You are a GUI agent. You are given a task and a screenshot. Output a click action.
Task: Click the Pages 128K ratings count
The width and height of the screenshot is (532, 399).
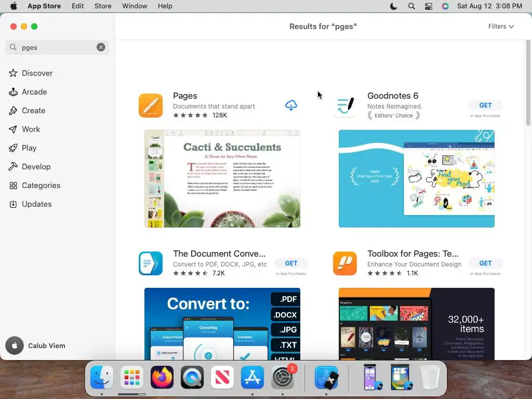(x=220, y=115)
